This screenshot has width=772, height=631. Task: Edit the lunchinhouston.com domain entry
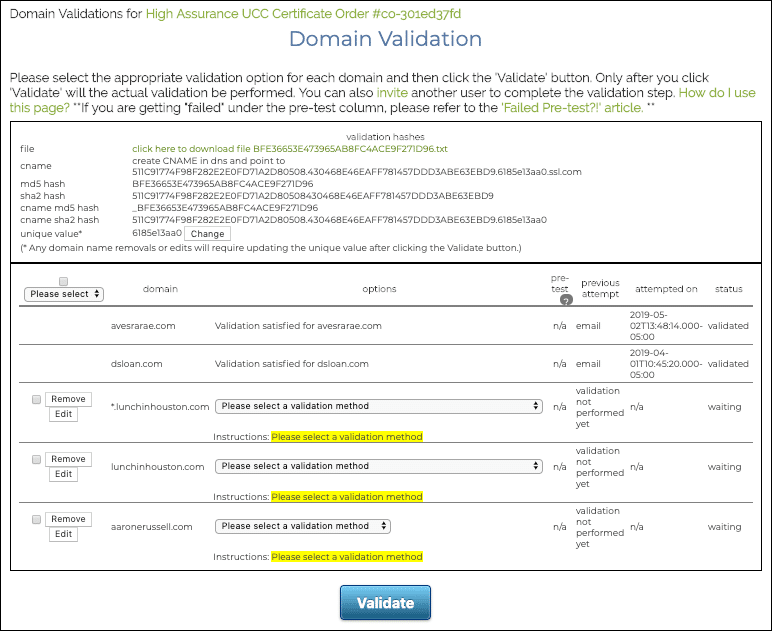pyautogui.click(x=63, y=475)
